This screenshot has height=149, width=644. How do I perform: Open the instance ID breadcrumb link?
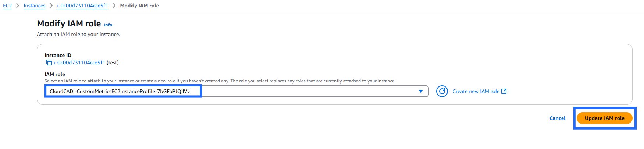(82, 6)
